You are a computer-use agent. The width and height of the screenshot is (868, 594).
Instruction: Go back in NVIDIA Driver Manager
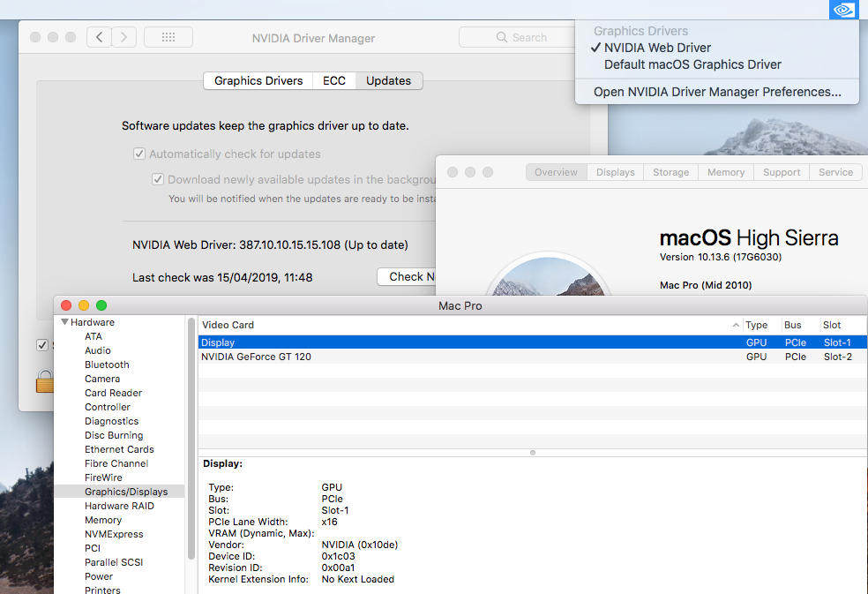coord(99,37)
